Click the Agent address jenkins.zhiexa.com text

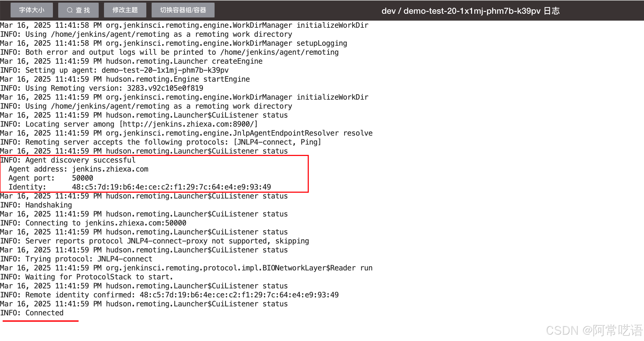point(110,169)
